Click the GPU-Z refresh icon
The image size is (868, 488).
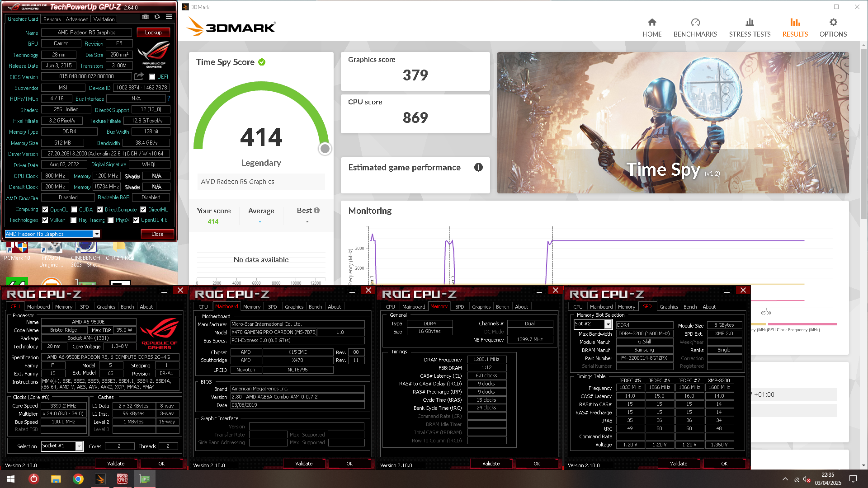[157, 17]
